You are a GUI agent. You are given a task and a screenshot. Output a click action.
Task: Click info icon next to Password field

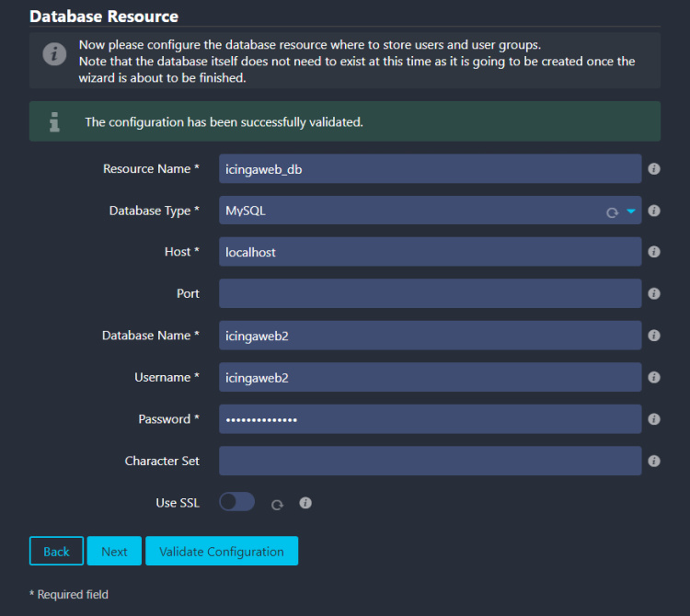tap(654, 419)
